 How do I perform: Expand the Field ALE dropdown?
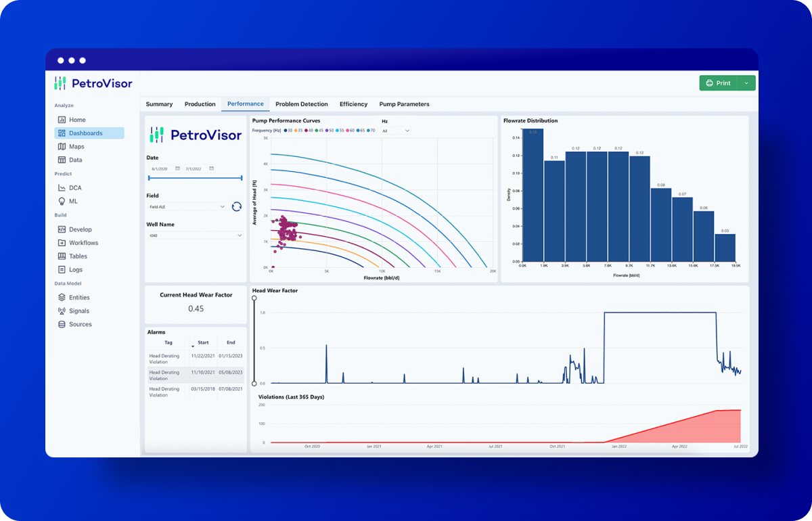(187, 206)
